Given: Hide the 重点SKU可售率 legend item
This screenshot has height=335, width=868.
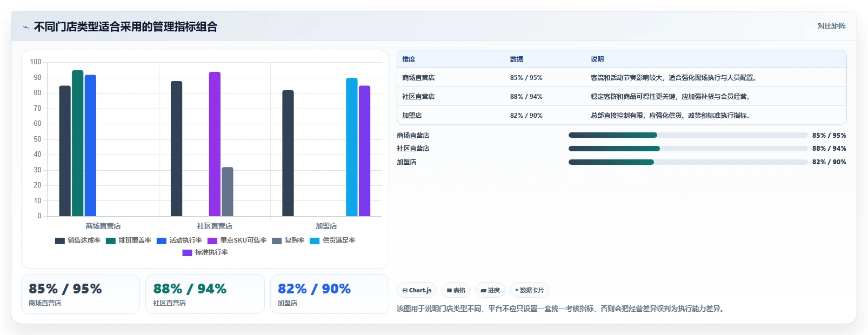Looking at the screenshot, I should (x=237, y=240).
